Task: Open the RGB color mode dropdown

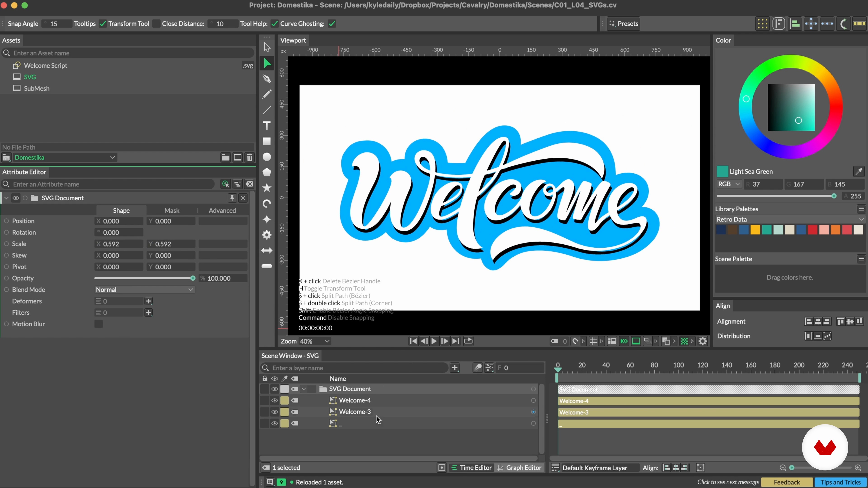Action: tap(729, 184)
